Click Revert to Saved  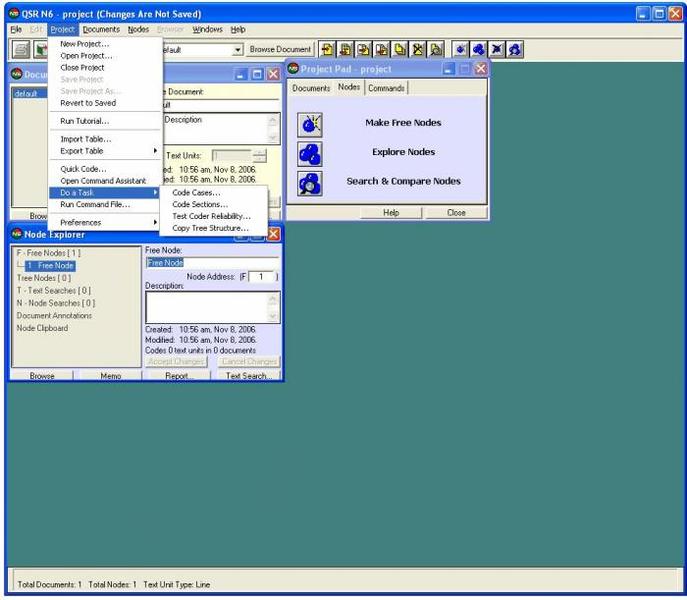(x=105, y=103)
